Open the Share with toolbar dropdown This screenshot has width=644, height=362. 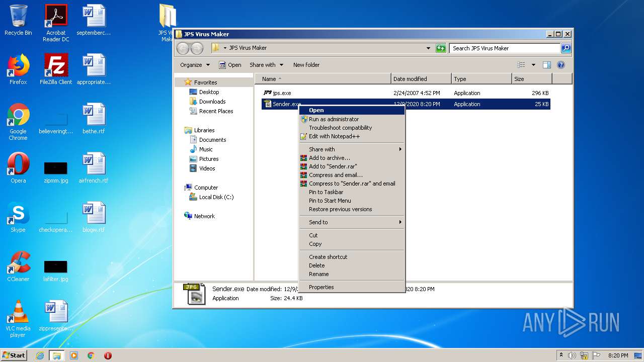[x=267, y=65]
